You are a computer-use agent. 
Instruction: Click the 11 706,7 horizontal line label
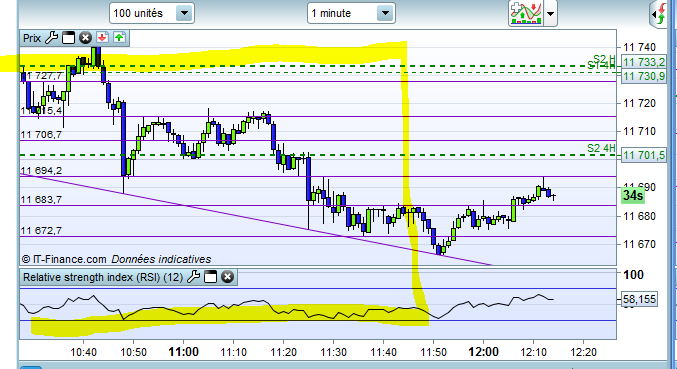41,135
